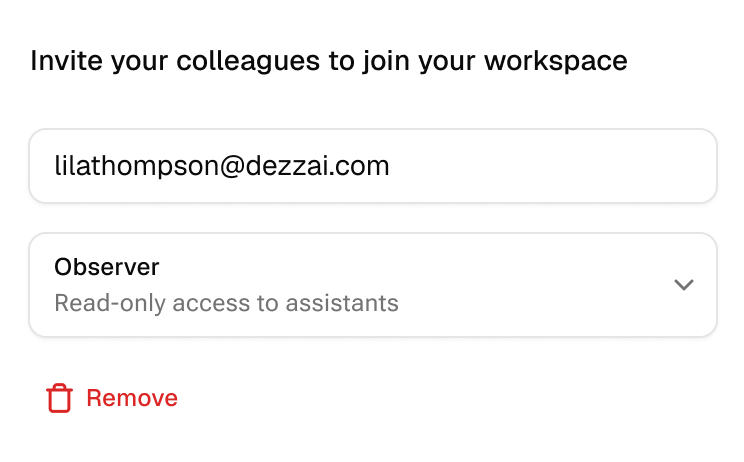The image size is (744, 462).
Task: Click the text field containing dezzai.com
Action: [x=372, y=166]
